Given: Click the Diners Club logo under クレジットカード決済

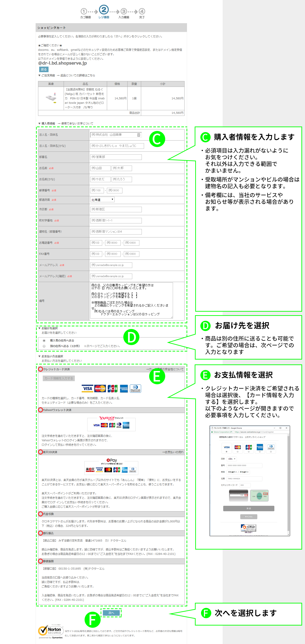Looking at the screenshot, I should point(135,388).
